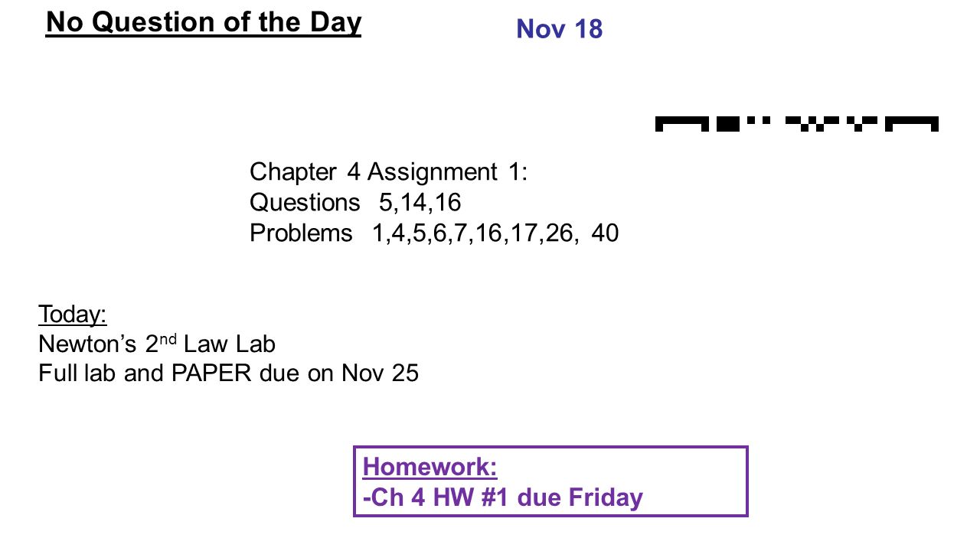Select the "-Ch 4 HW #1 due Friday" line

tap(503, 497)
